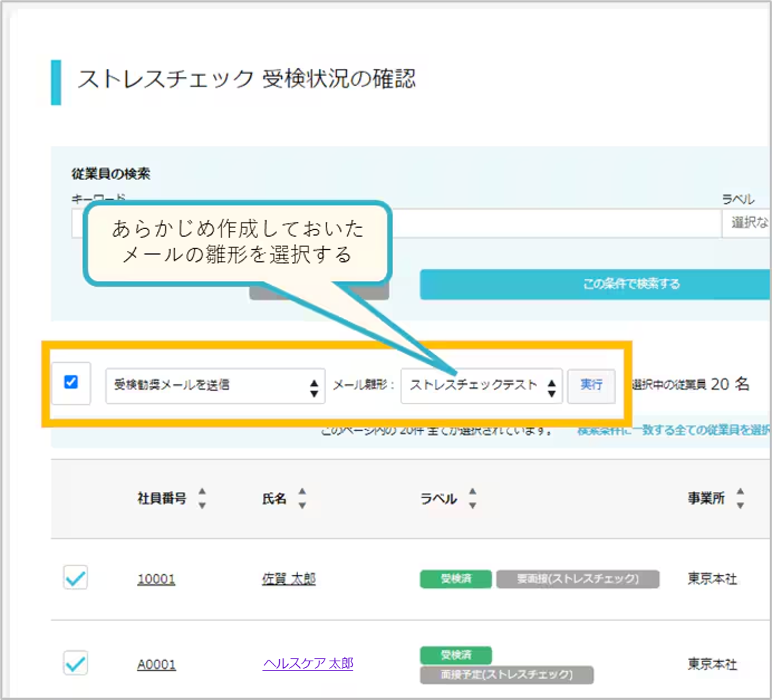Sort by ラベル column arrows

click(473, 498)
